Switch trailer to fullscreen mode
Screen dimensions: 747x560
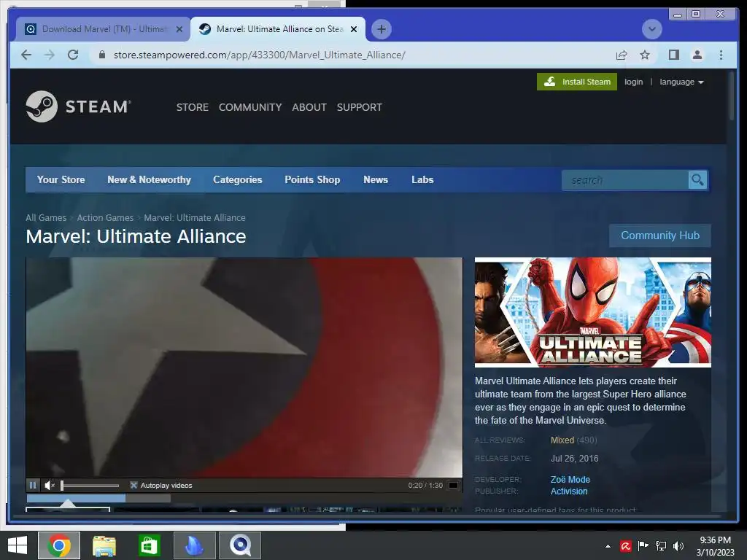coord(453,485)
